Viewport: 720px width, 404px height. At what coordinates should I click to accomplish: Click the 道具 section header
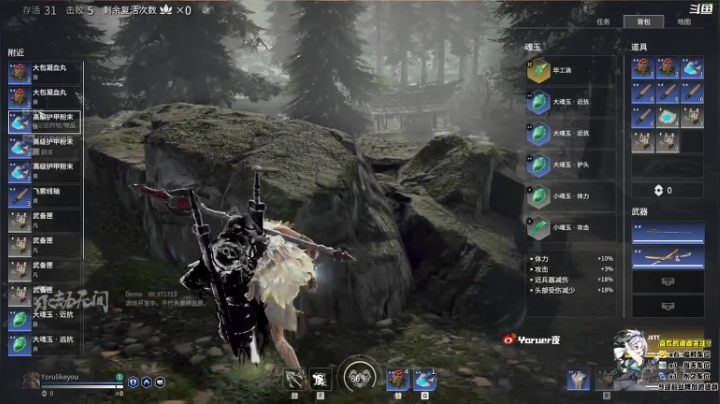point(639,47)
